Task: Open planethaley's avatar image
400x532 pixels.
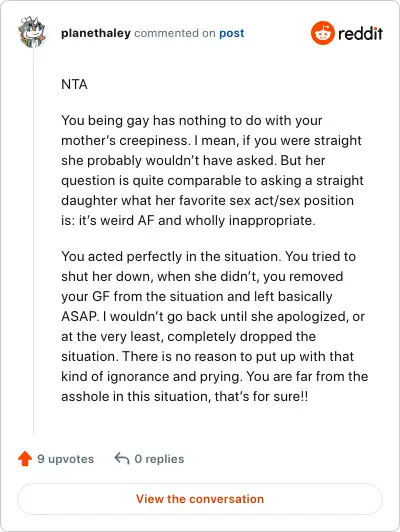Action: point(32,32)
